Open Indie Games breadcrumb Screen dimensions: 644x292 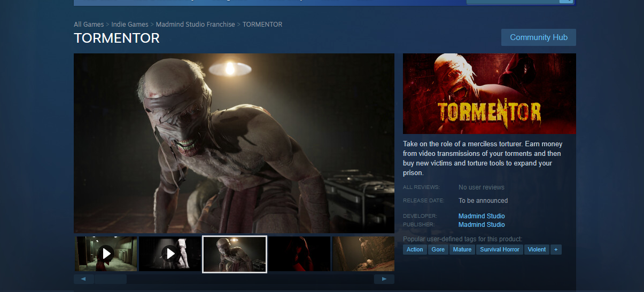click(x=130, y=25)
